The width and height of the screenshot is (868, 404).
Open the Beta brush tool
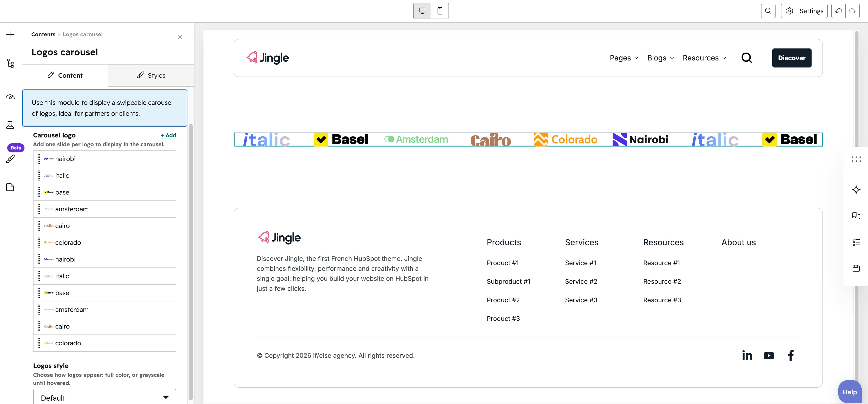coord(10,159)
